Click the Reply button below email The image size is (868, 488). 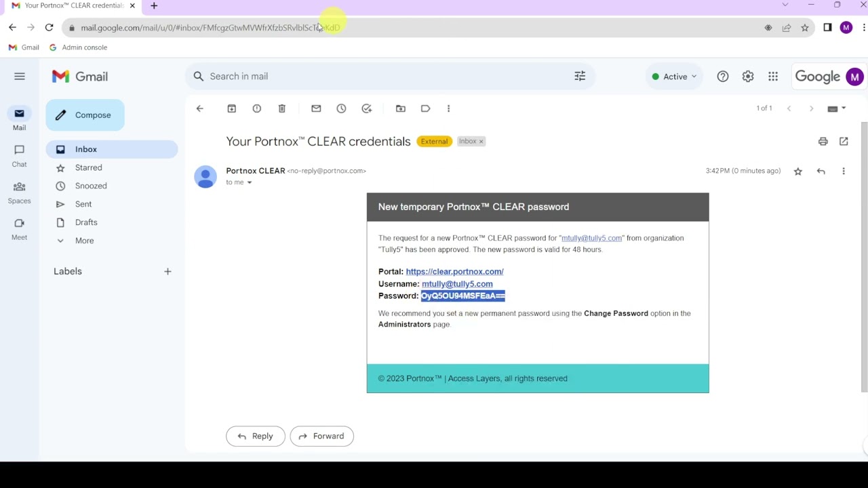(255, 436)
